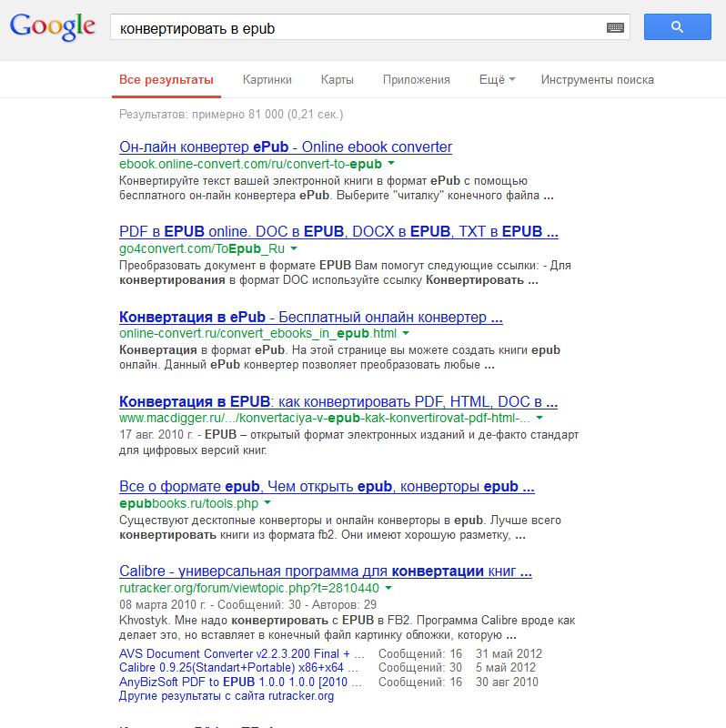Click 08 марта 2010 г. Сообщений: 30 line
This screenshot has height=728, width=726.
click(x=247, y=604)
